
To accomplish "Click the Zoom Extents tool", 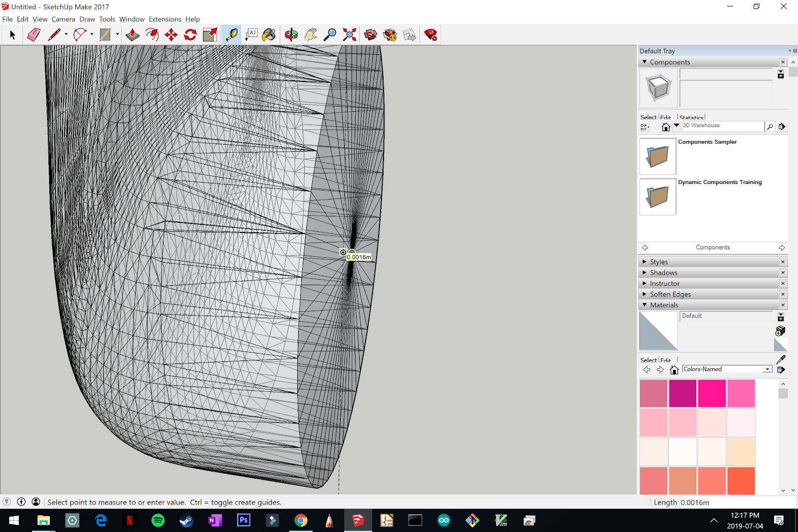I will coord(350,34).
